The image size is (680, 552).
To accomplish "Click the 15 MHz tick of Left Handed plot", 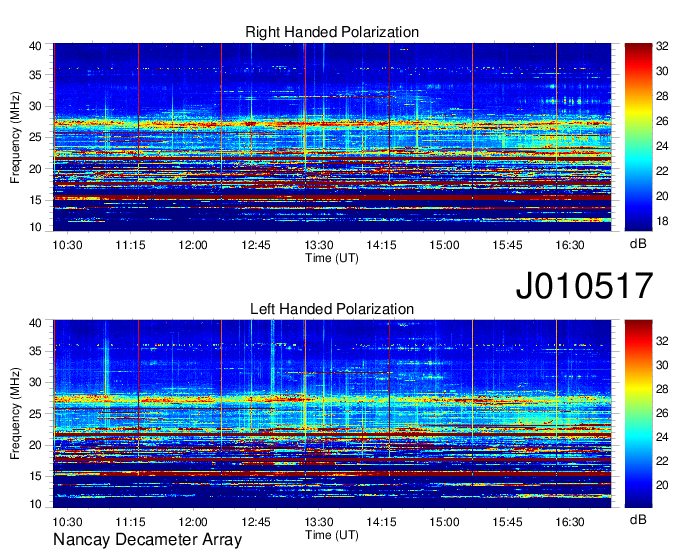I will [x=35, y=477].
